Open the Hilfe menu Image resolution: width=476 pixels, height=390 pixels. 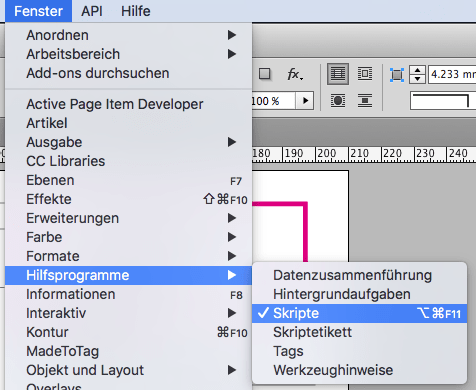point(136,11)
